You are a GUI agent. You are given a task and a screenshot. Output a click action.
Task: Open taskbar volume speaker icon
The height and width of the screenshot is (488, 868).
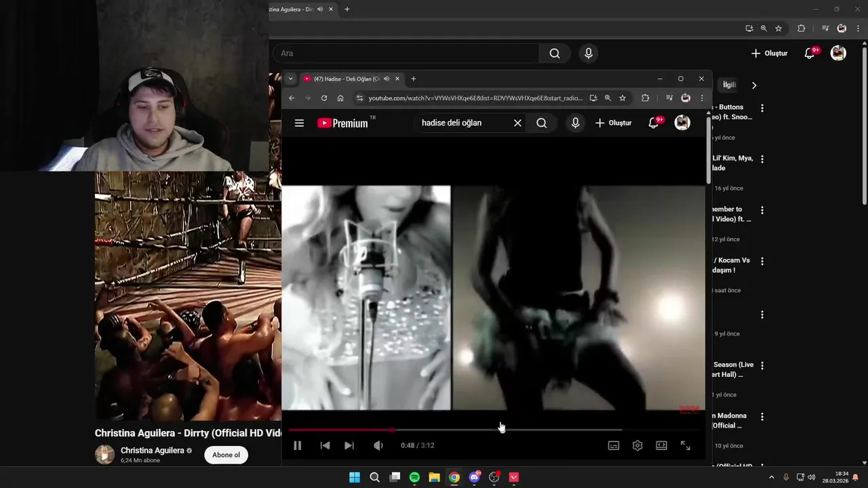(812, 477)
